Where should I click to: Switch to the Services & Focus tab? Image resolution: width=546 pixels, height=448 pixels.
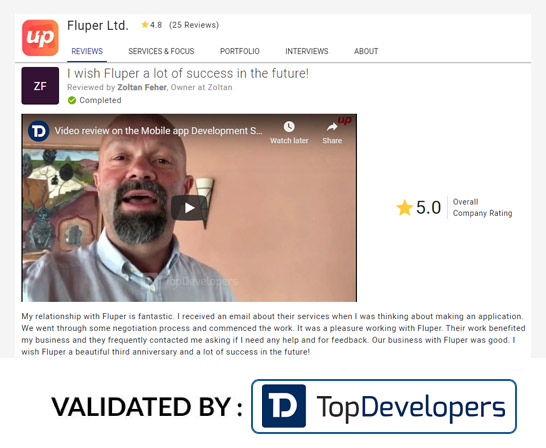point(161,51)
